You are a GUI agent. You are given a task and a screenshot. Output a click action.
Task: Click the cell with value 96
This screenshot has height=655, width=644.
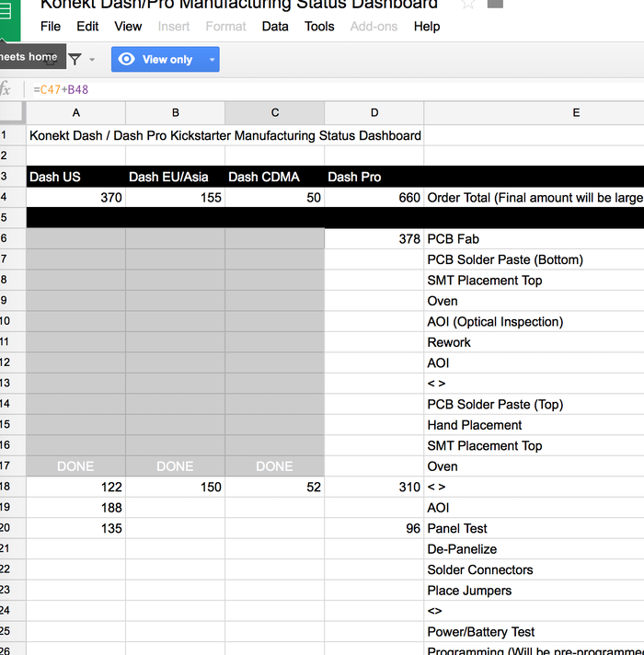pyautogui.click(x=374, y=528)
